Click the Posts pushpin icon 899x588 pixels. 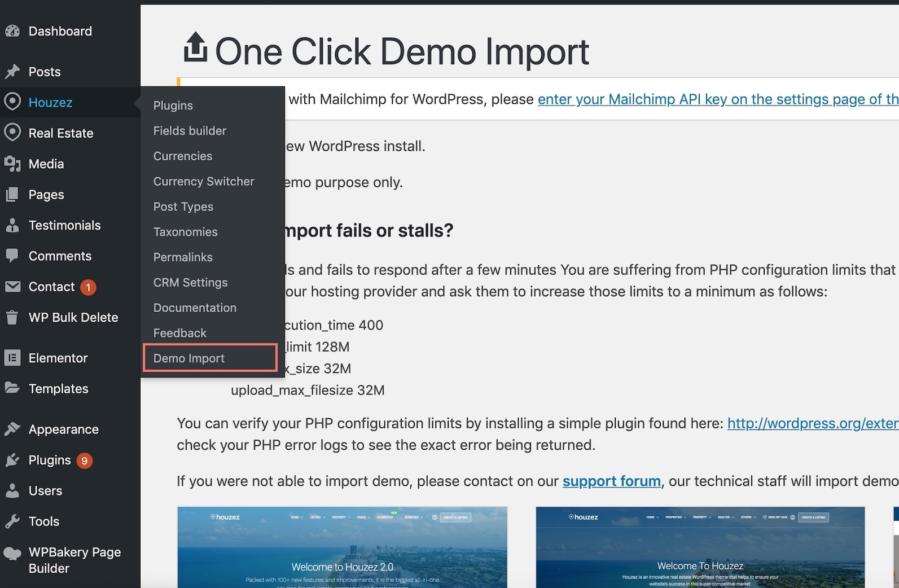pos(12,72)
